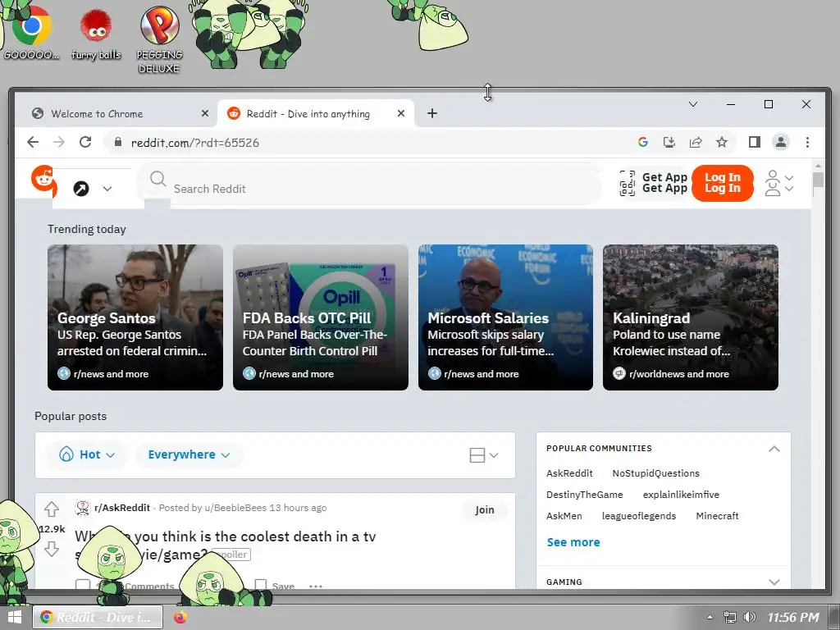Downvote the AskReddit post
The width and height of the screenshot is (840, 630).
[x=52, y=549]
